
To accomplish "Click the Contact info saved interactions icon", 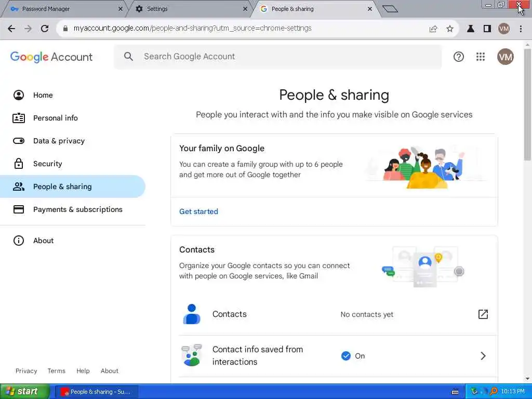I will [192, 355].
